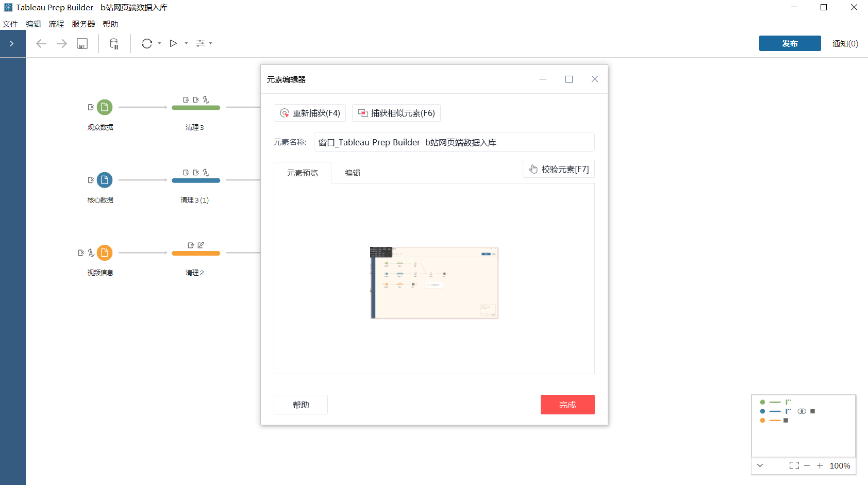Open the 服务器 menu
The image size is (868, 485).
tap(84, 24)
